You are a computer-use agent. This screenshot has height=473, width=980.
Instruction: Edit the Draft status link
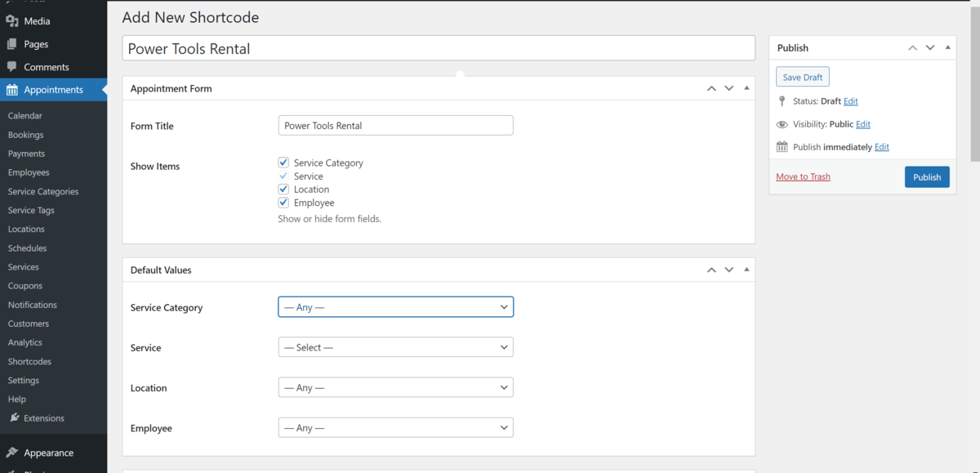click(x=851, y=101)
